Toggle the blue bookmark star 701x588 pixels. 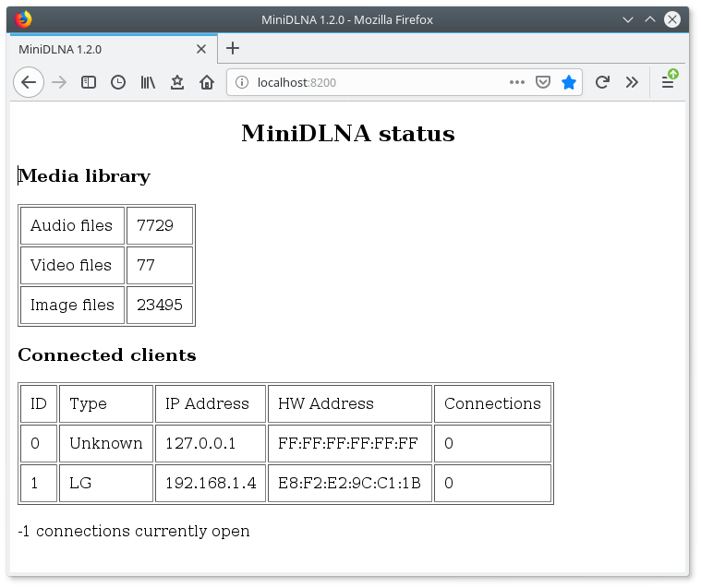(569, 82)
